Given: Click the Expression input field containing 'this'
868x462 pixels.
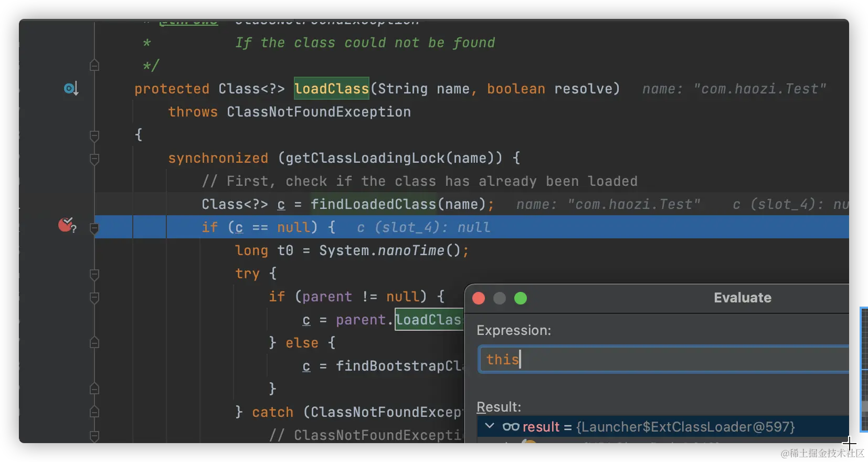Looking at the screenshot, I should [x=663, y=360].
